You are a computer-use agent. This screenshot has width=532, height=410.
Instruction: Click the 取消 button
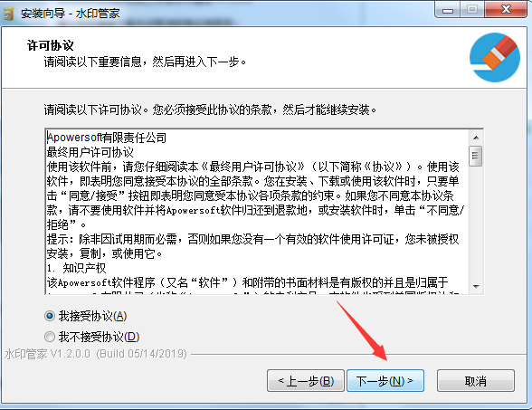point(476,381)
